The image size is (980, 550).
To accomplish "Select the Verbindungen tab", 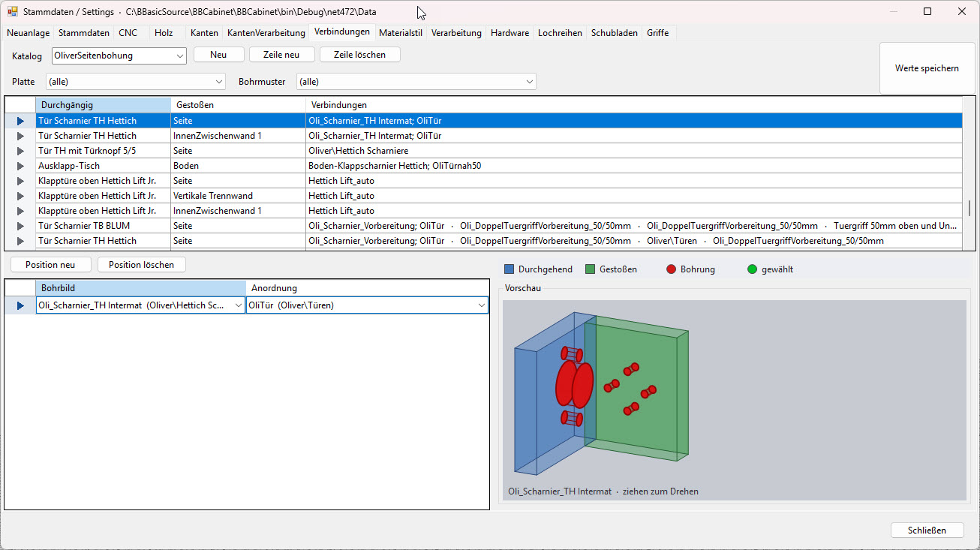I will 342,32.
